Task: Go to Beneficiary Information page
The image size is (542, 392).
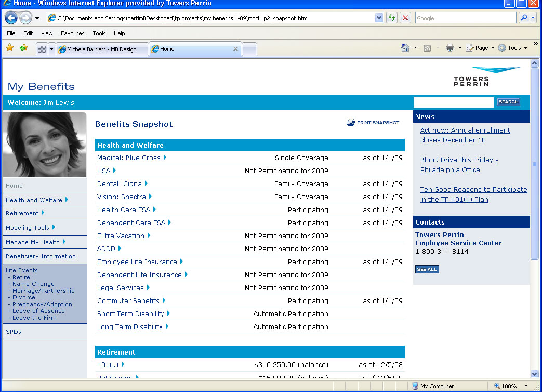Action: tap(41, 256)
